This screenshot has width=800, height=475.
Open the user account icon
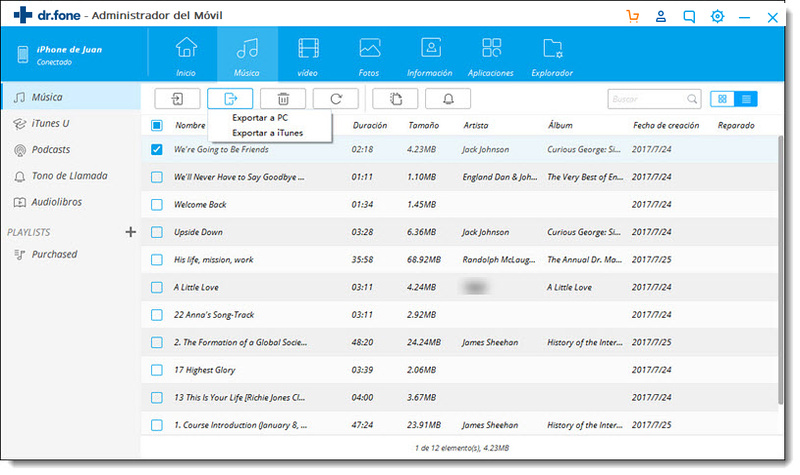pos(661,16)
